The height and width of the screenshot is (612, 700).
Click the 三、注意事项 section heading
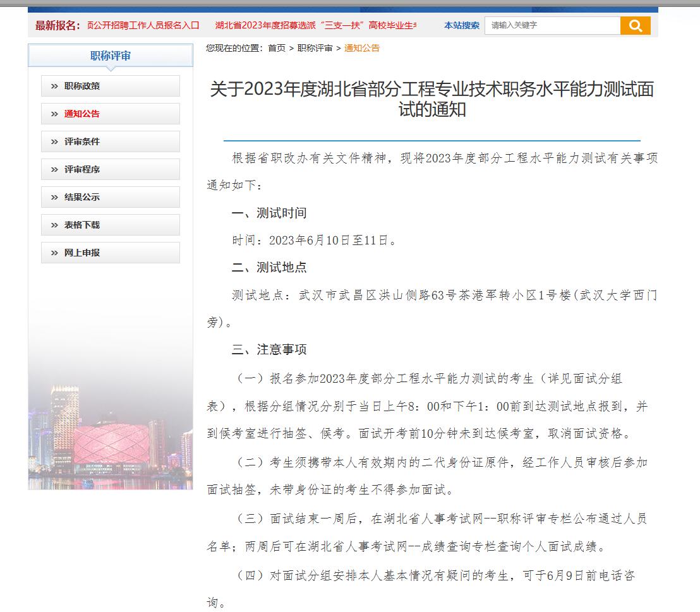point(269,349)
